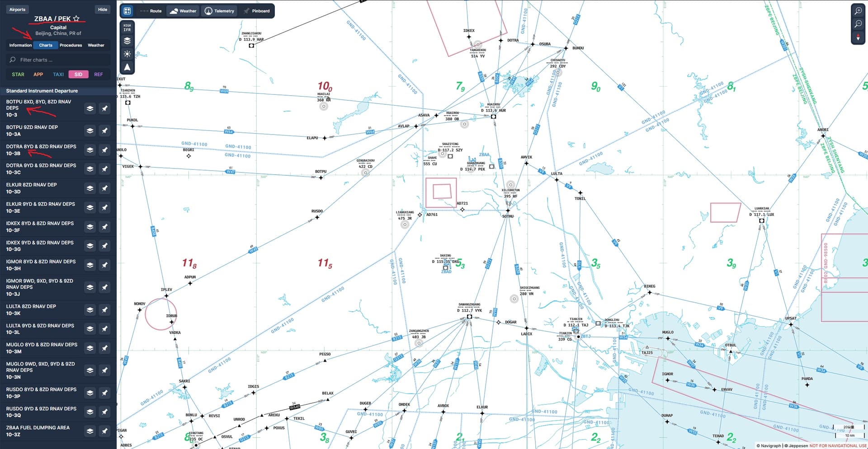868x449 pixels.
Task: Filter charts by APP
Action: tap(38, 75)
